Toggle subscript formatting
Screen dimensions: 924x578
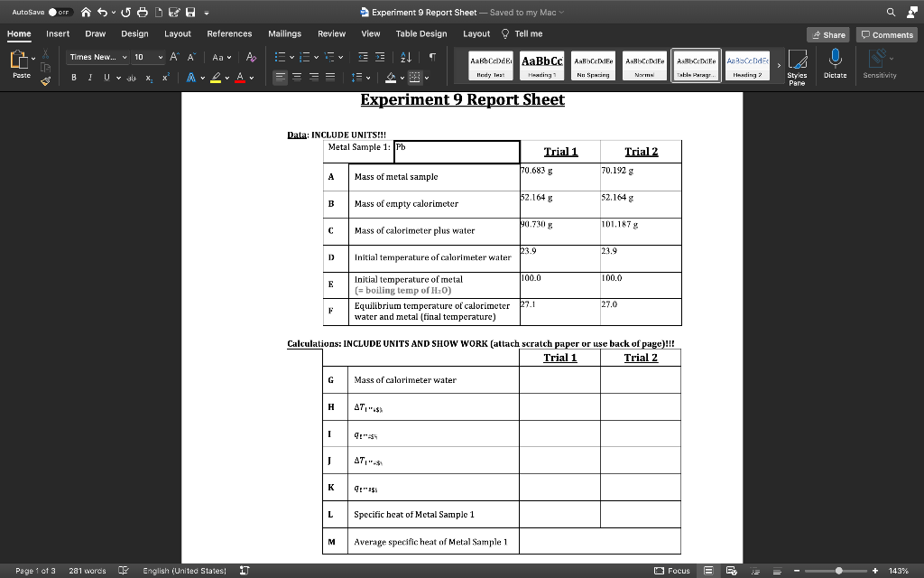[x=149, y=78]
